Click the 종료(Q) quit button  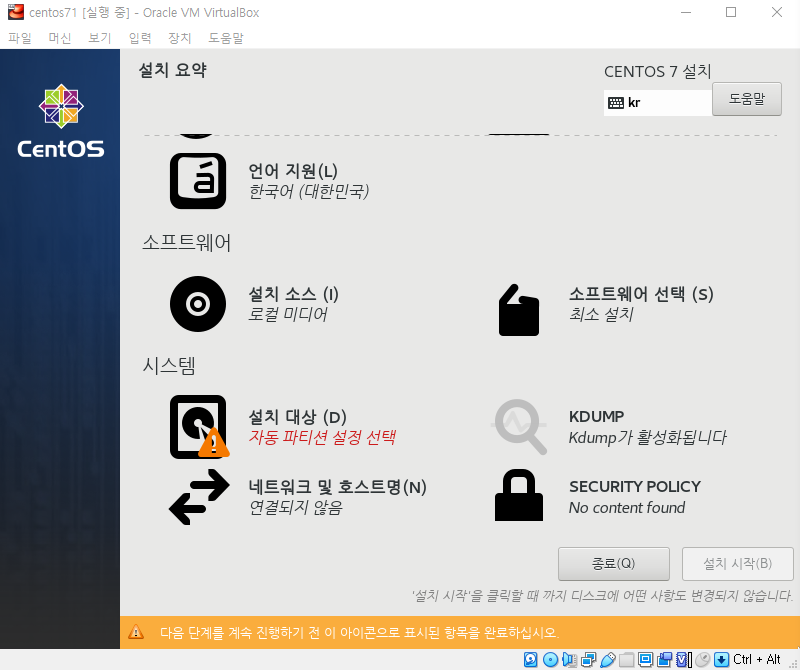pyautogui.click(x=613, y=564)
